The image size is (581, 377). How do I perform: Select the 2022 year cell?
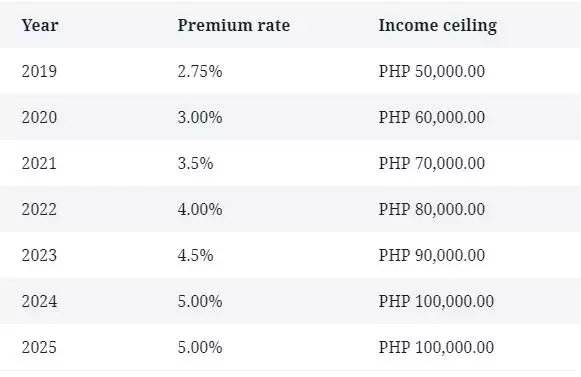click(x=39, y=209)
